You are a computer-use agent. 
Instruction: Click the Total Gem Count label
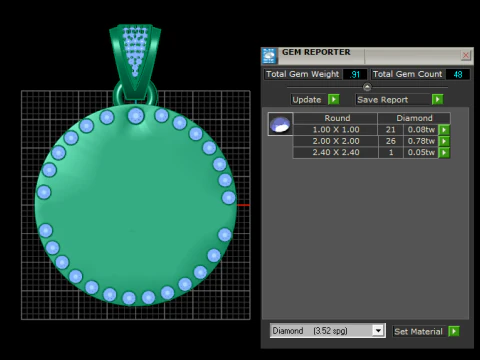407,74
